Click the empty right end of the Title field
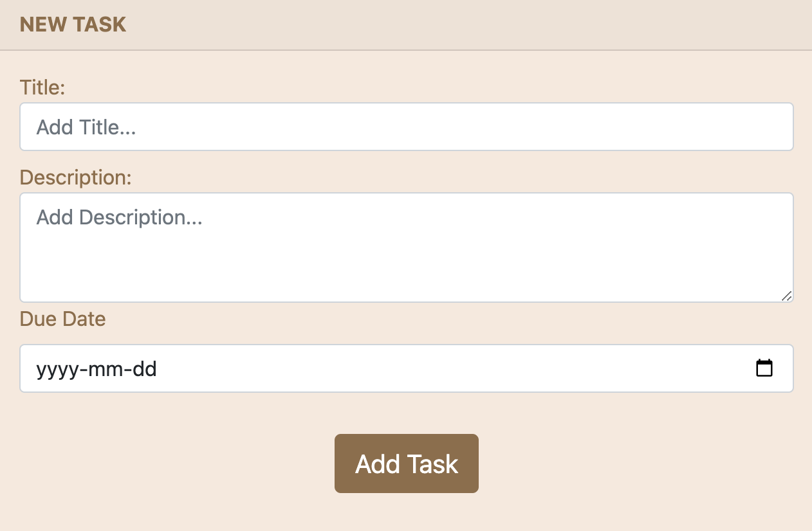 tap(708, 127)
